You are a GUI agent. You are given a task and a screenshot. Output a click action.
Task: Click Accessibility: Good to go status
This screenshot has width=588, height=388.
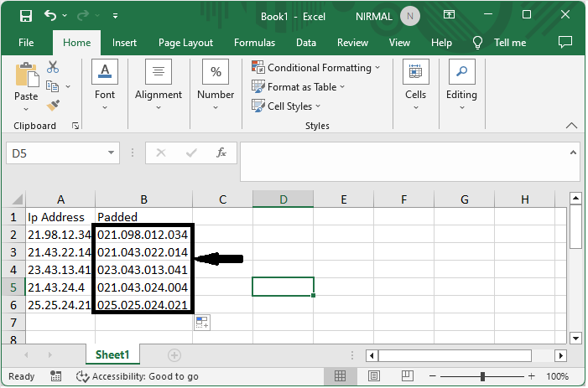coord(138,376)
